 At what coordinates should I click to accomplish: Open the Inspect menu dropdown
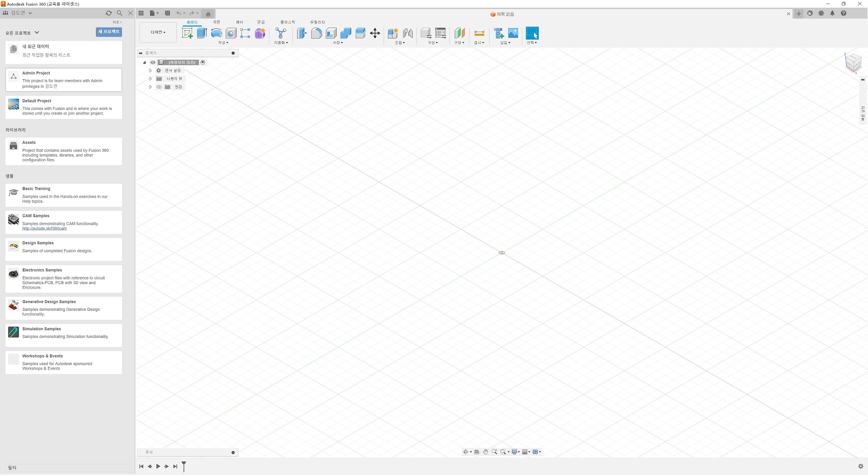(x=479, y=43)
